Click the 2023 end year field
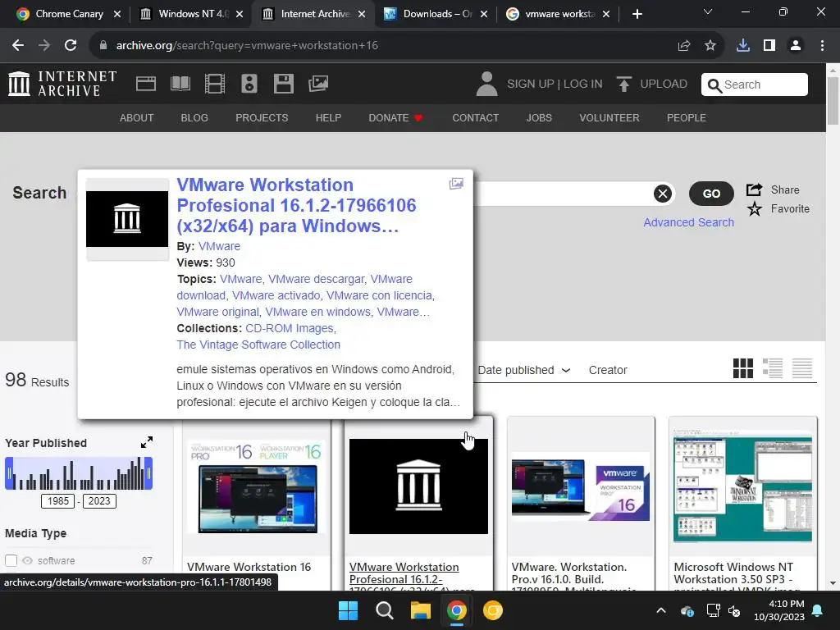Image resolution: width=840 pixels, height=630 pixels. [x=99, y=501]
